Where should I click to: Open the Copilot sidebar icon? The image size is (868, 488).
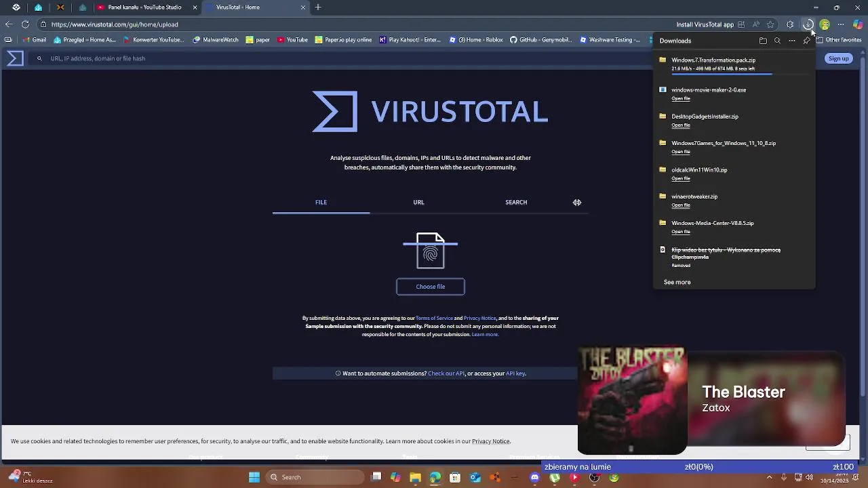pyautogui.click(x=858, y=24)
